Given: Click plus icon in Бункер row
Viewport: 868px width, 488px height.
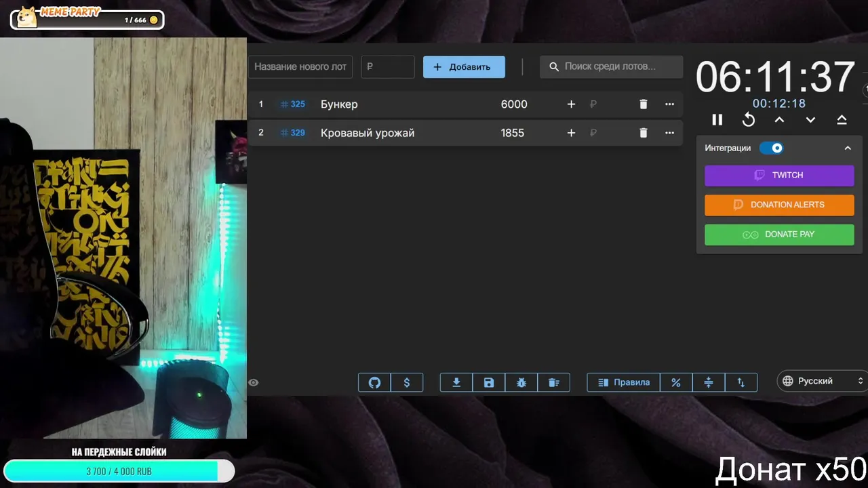Looking at the screenshot, I should click(571, 104).
